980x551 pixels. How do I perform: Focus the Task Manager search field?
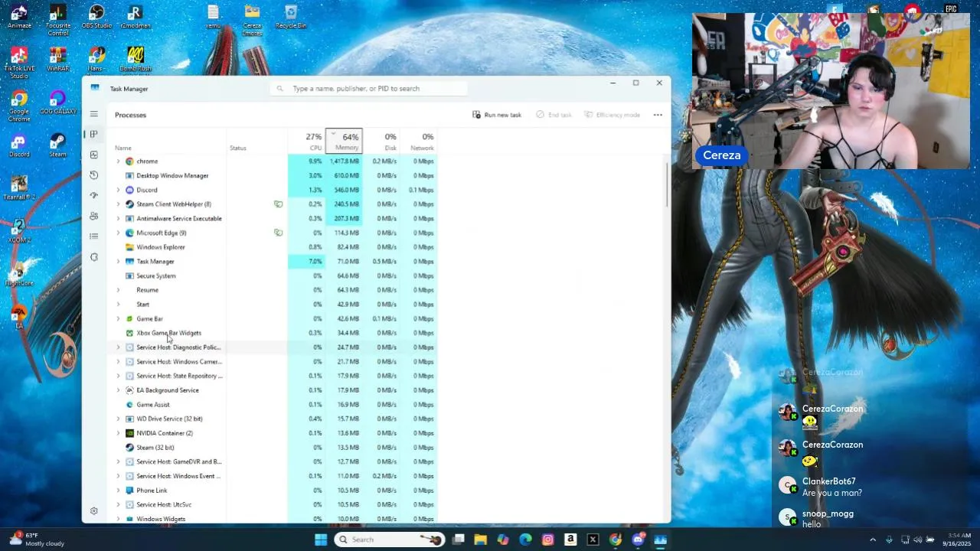370,89
